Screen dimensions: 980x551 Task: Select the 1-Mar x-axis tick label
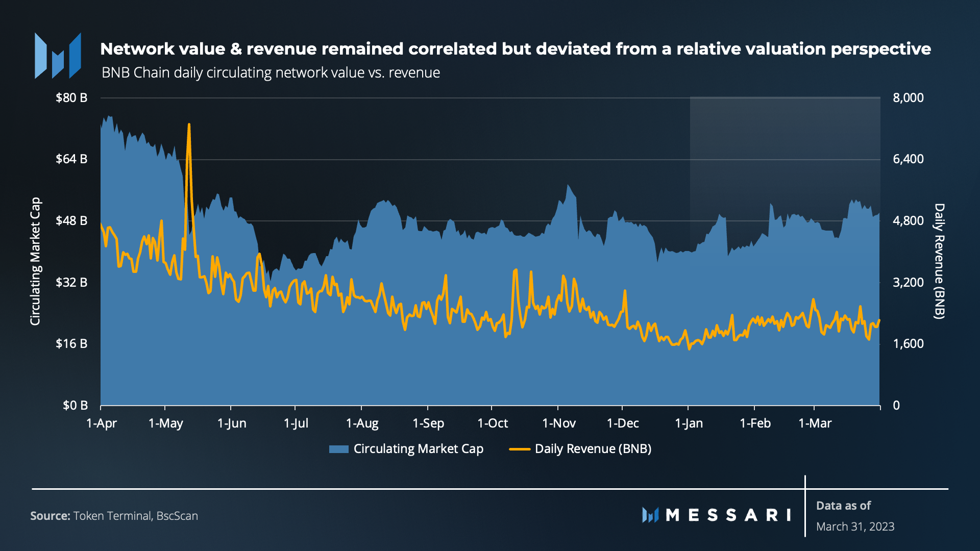point(815,423)
